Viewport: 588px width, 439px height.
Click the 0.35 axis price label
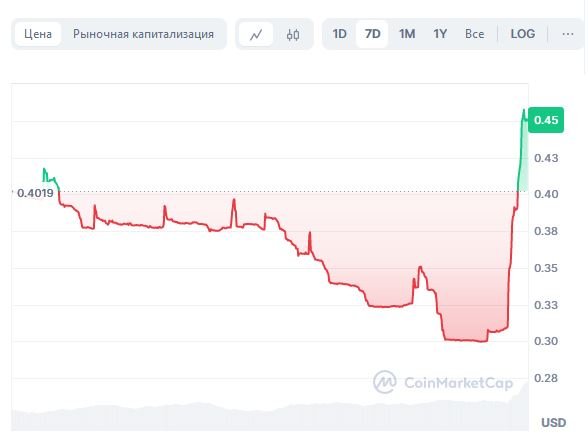[546, 268]
